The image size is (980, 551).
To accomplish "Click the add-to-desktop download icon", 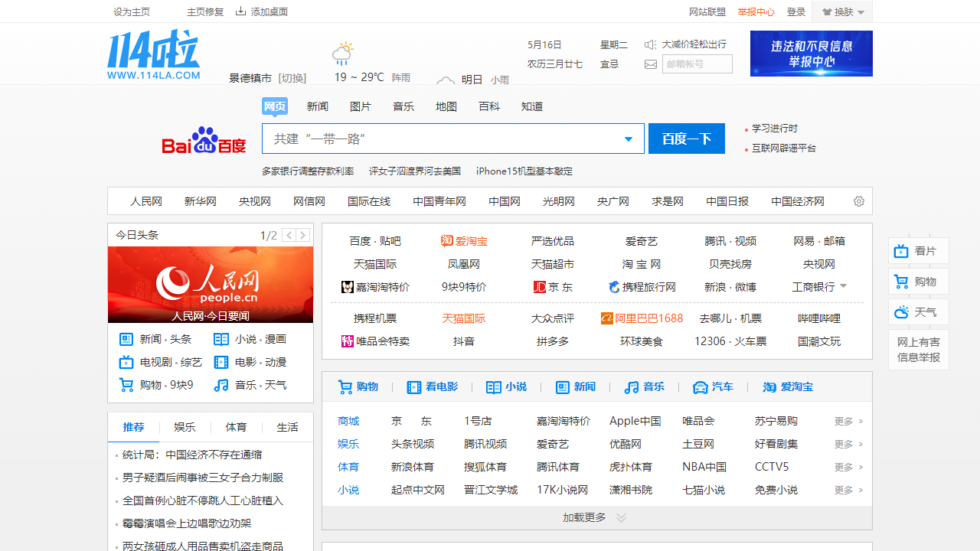I will [240, 11].
